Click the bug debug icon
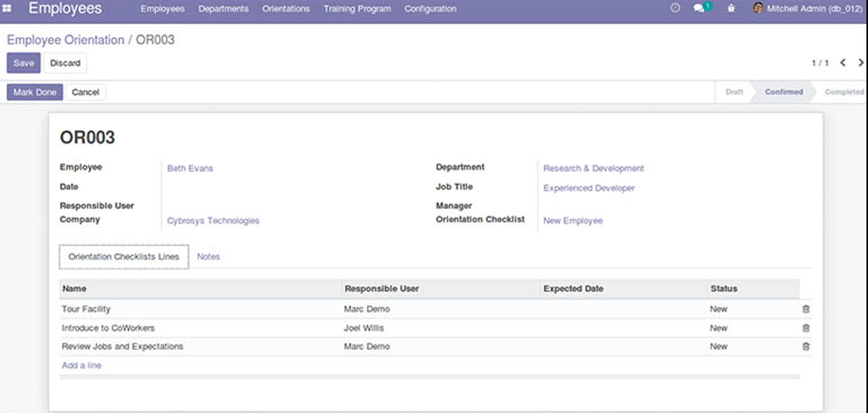 pos(731,9)
